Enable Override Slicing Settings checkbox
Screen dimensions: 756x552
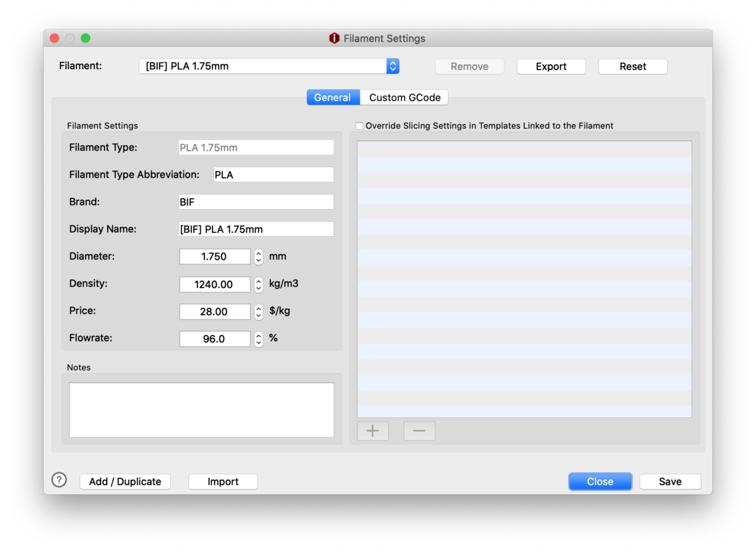[x=359, y=126]
